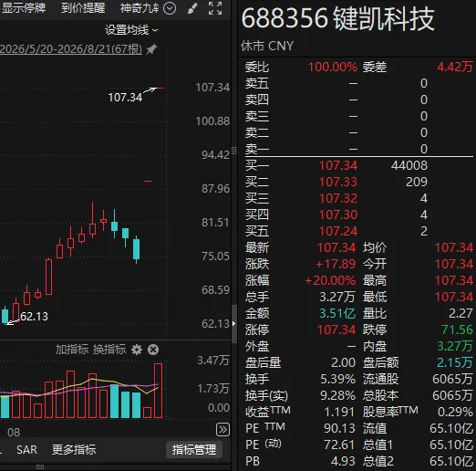476x471 pixels.
Task: Click the 休市 CNY market status text
Action: pyautogui.click(x=267, y=46)
